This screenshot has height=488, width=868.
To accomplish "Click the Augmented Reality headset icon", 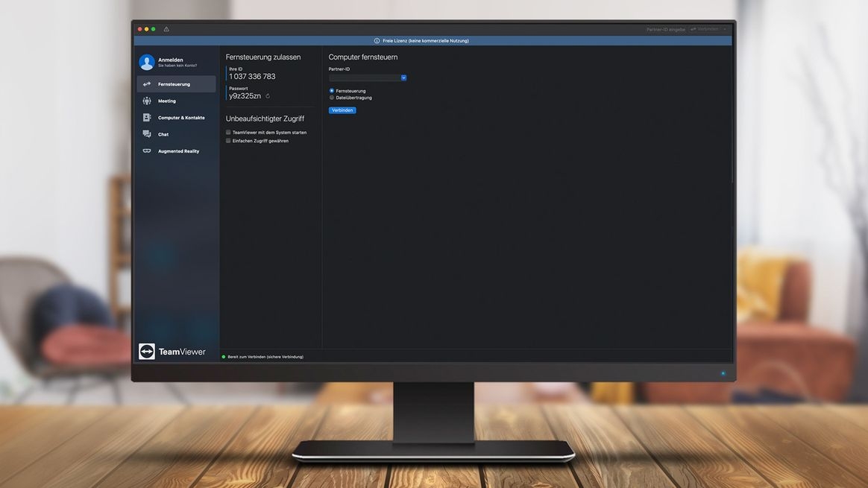I will (147, 151).
